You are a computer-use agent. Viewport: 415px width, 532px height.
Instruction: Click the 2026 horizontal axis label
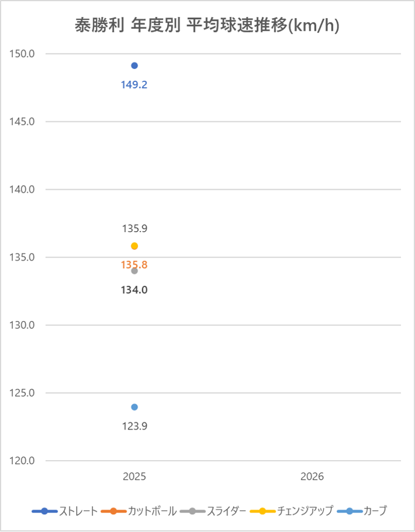click(312, 477)
